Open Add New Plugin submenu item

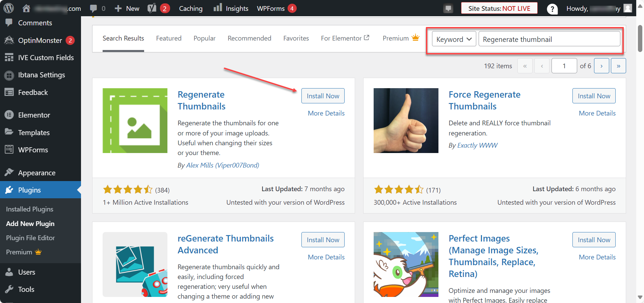point(30,224)
